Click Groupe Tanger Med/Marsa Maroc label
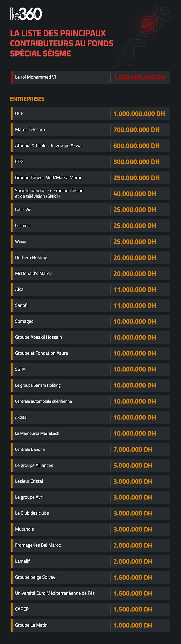The height and width of the screenshot is (644, 181). click(49, 178)
